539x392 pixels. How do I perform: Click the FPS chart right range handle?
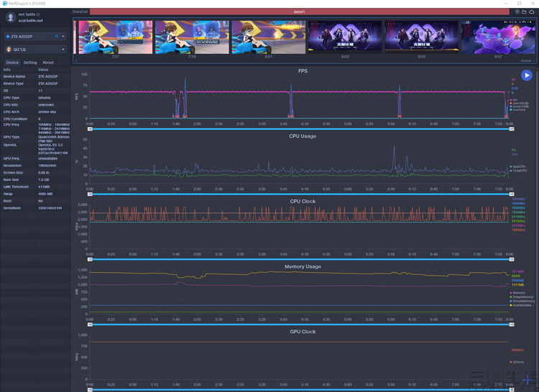(512, 129)
